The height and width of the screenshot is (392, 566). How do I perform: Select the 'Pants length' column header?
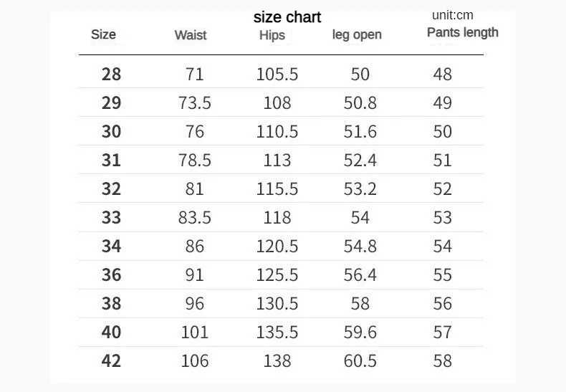(463, 32)
